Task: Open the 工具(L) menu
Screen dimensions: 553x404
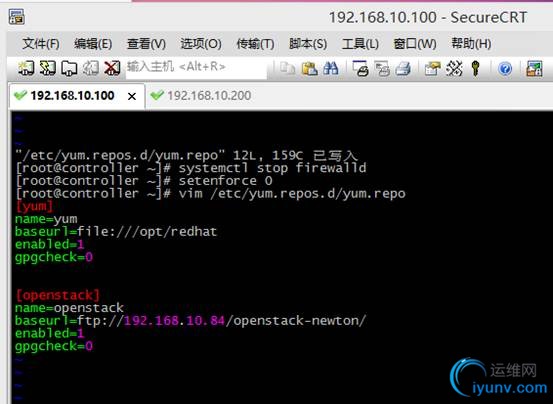Action: pos(360,44)
